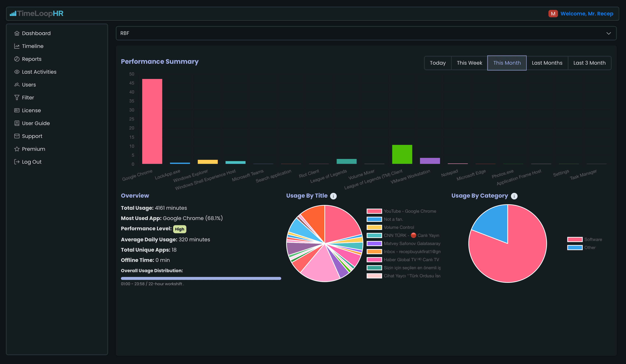The width and height of the screenshot is (626, 364).
Task: View Last Activities using the eye icon
Action: (x=17, y=72)
